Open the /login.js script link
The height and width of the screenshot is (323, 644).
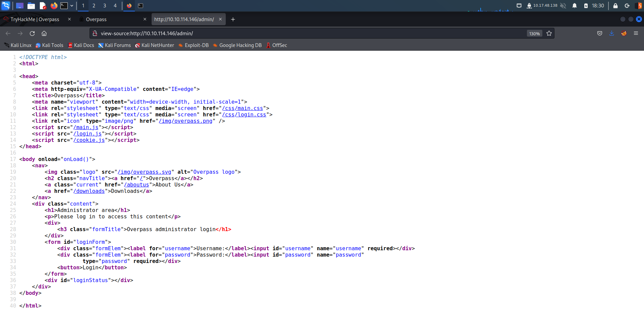pyautogui.click(x=88, y=133)
